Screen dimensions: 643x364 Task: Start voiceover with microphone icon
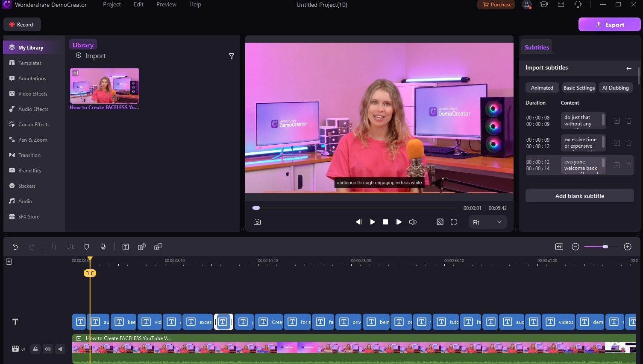point(103,247)
